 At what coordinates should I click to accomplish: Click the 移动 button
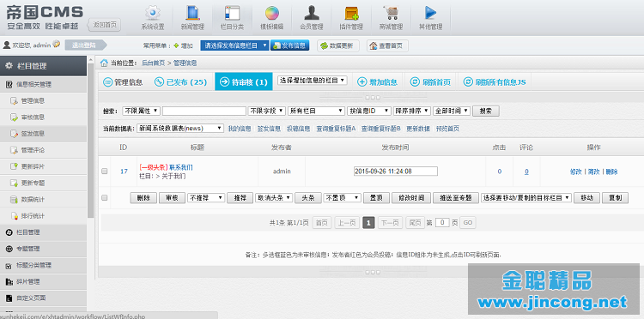587,197
